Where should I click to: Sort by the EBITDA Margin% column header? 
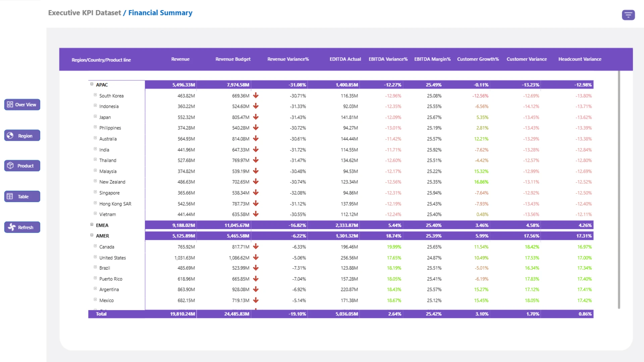point(432,59)
